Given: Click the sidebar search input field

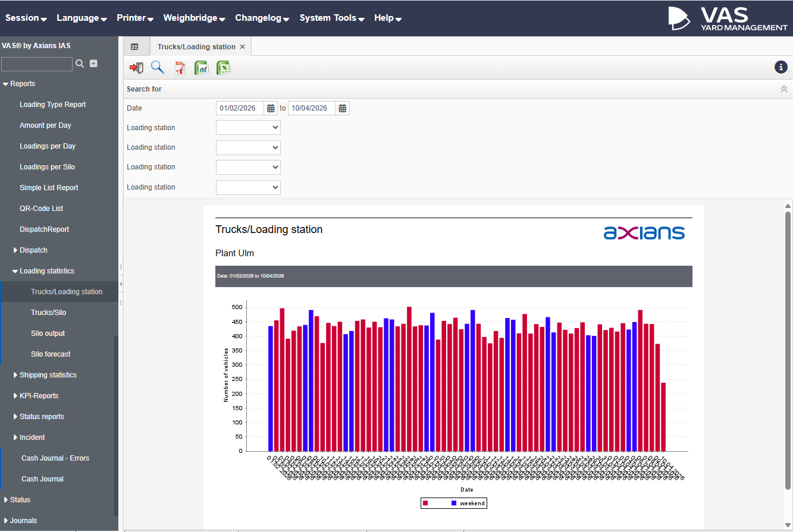Looking at the screenshot, I should coord(37,64).
